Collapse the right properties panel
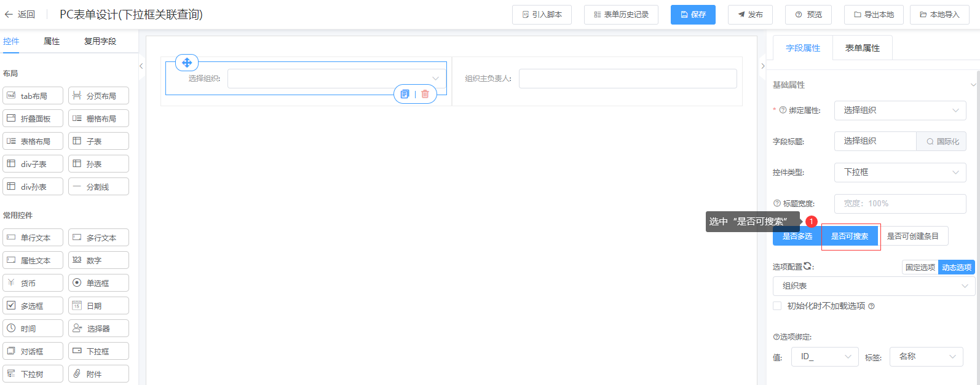The image size is (980, 385). 763,66
